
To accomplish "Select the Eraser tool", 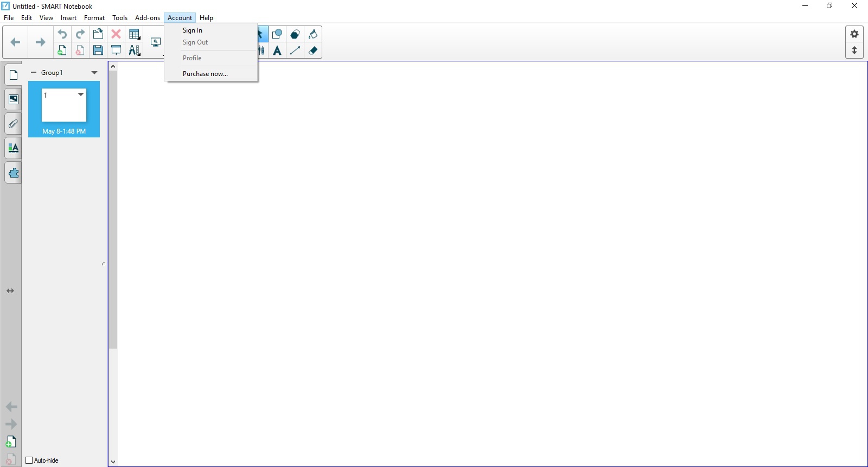I will [313, 51].
